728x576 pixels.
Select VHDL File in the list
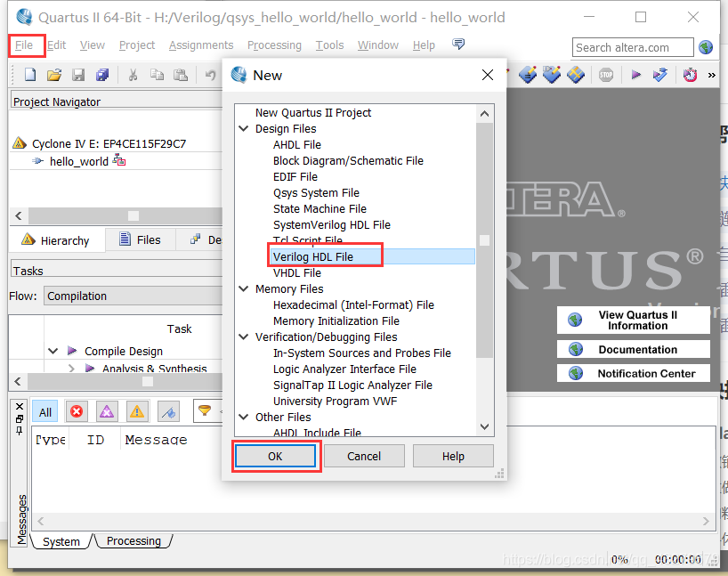(x=296, y=272)
